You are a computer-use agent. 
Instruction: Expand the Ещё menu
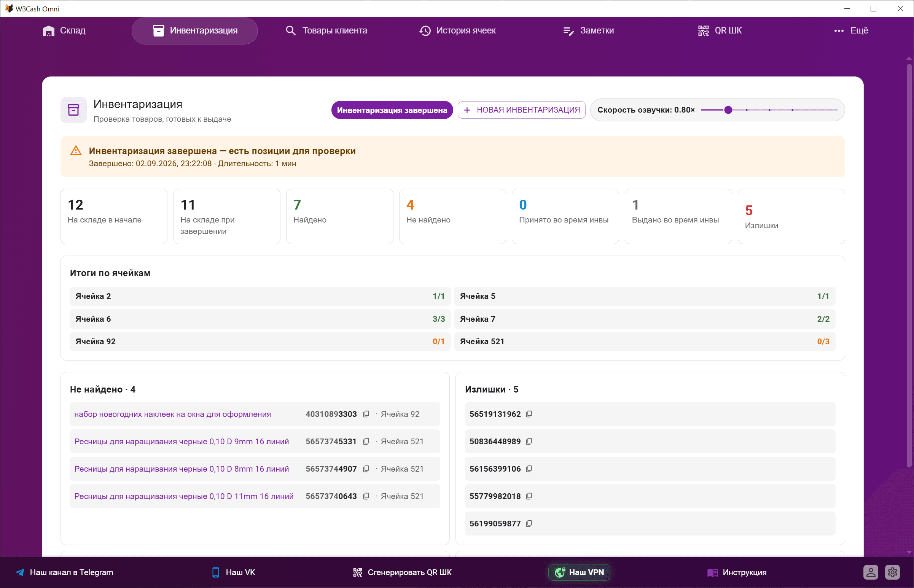coord(851,30)
